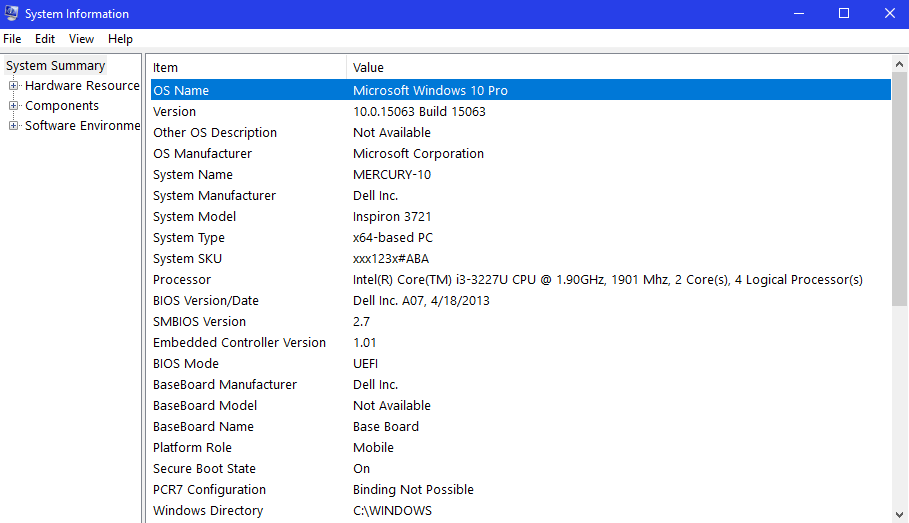The height and width of the screenshot is (523, 909).
Task: Click the scrollbar up arrow
Action: 899,64
